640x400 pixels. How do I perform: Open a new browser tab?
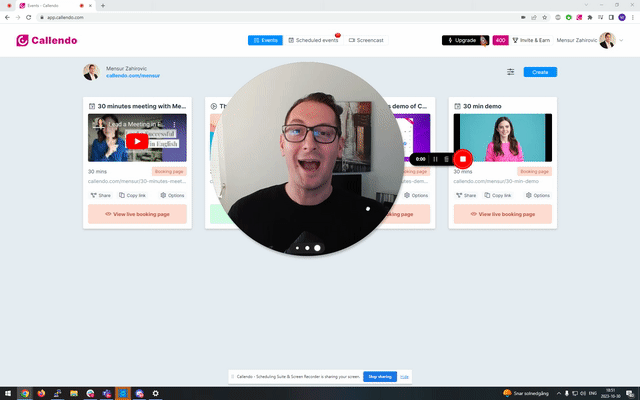point(103,5)
